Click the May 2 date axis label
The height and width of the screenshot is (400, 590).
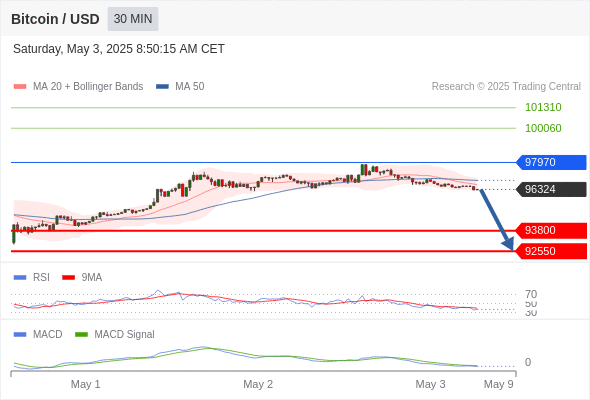(258, 384)
